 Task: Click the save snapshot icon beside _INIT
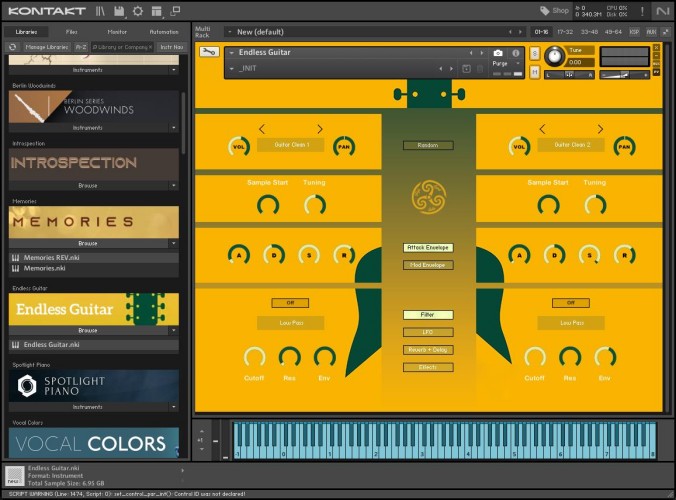466,69
